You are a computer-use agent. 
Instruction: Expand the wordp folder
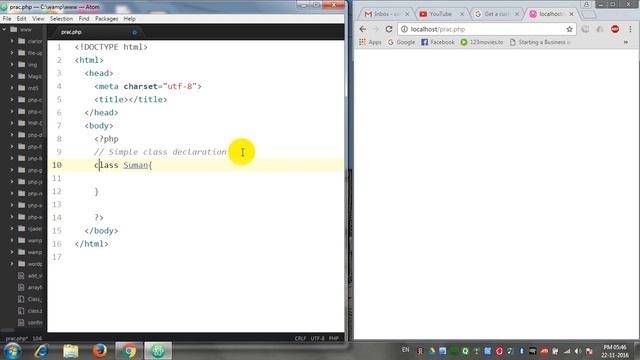[x=12, y=264]
